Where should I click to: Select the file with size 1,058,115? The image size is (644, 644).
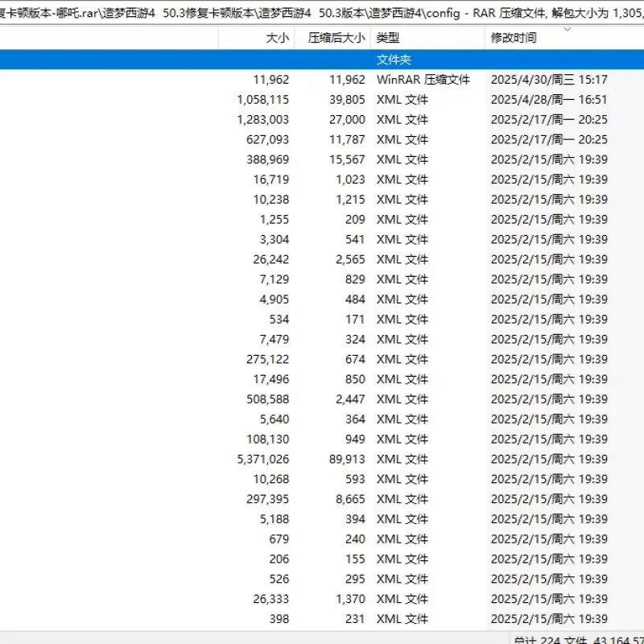click(x=263, y=100)
